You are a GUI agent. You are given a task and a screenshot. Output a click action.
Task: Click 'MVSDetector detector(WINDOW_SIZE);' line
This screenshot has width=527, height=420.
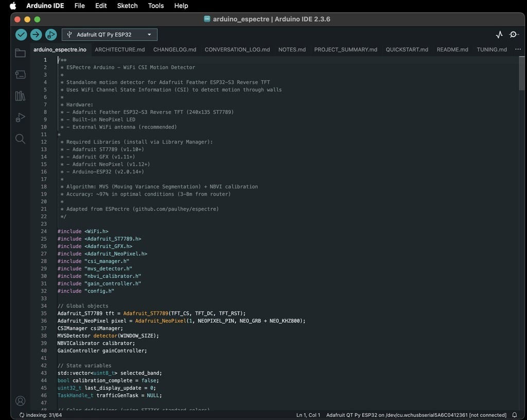point(108,336)
